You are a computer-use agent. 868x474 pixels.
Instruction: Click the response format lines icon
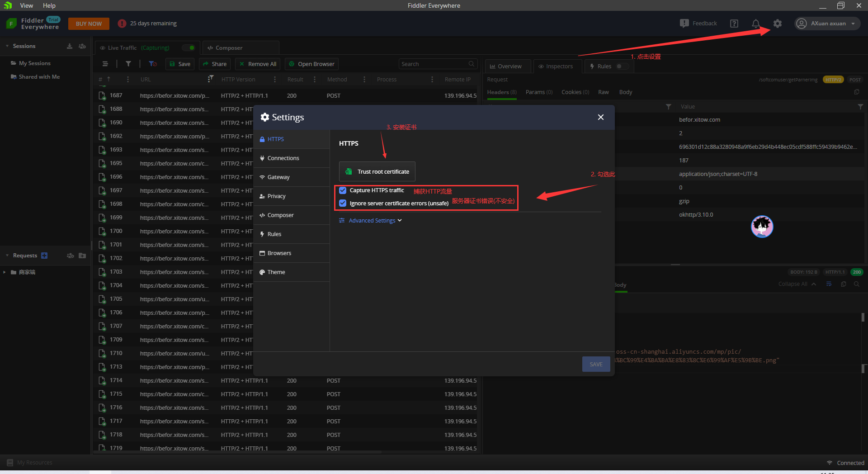(x=829, y=284)
